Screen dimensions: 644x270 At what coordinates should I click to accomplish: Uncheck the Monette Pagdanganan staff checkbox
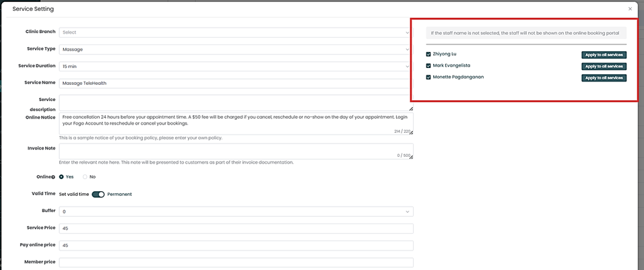click(428, 77)
